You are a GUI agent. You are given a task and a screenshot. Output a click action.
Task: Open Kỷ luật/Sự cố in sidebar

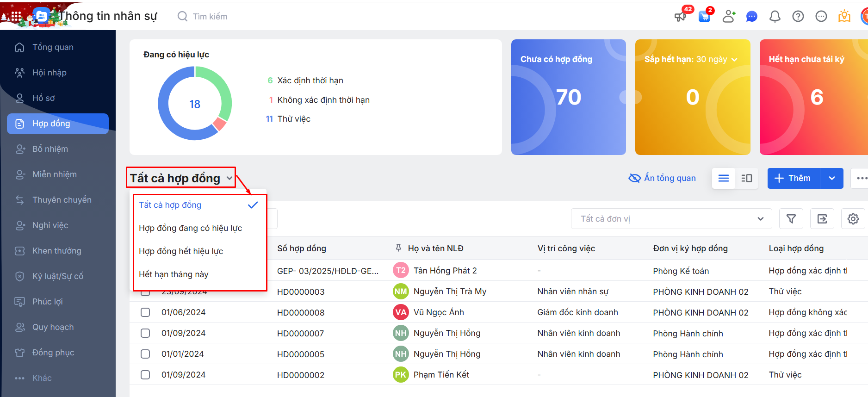(x=58, y=276)
